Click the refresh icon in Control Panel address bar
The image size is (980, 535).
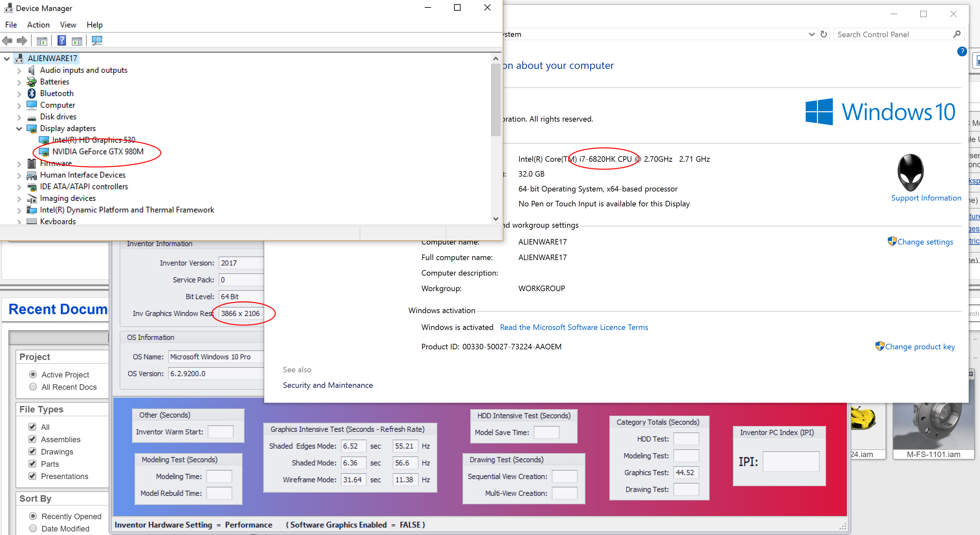point(823,34)
